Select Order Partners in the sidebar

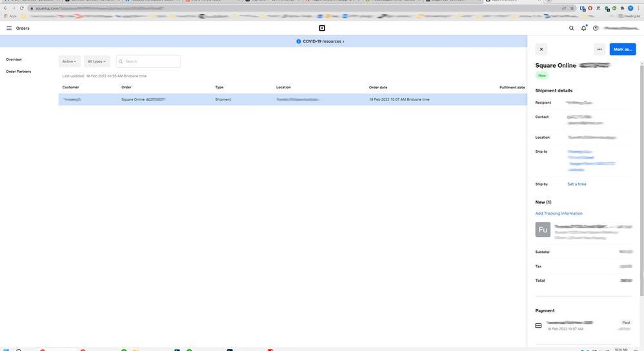click(x=19, y=72)
